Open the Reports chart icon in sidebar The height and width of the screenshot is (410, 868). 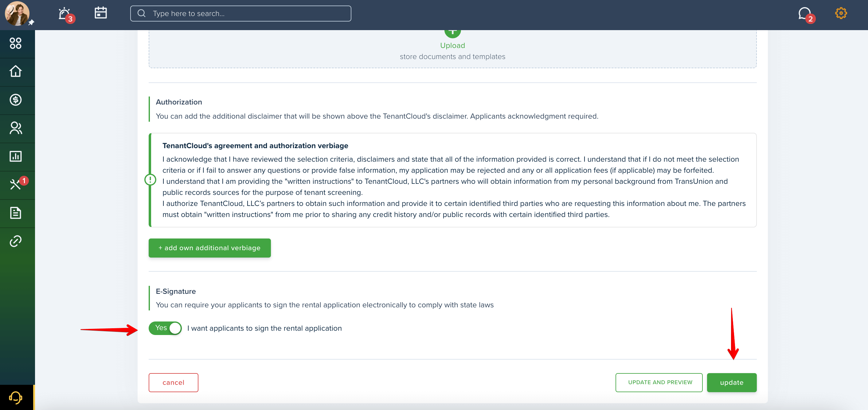[15, 156]
